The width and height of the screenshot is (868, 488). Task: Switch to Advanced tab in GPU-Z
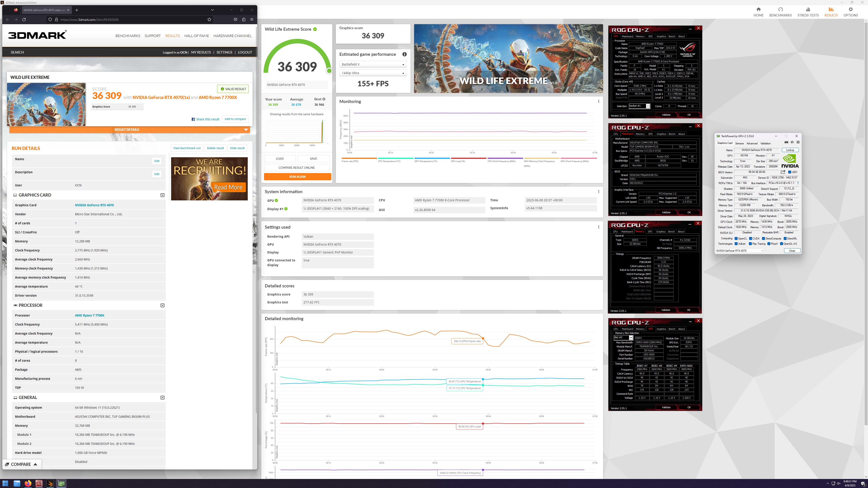[752, 143]
